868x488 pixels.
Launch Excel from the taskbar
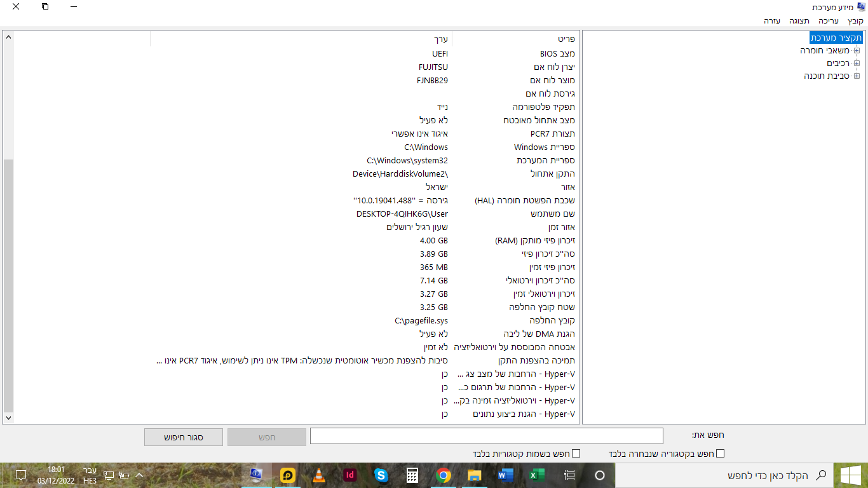pyautogui.click(x=538, y=475)
